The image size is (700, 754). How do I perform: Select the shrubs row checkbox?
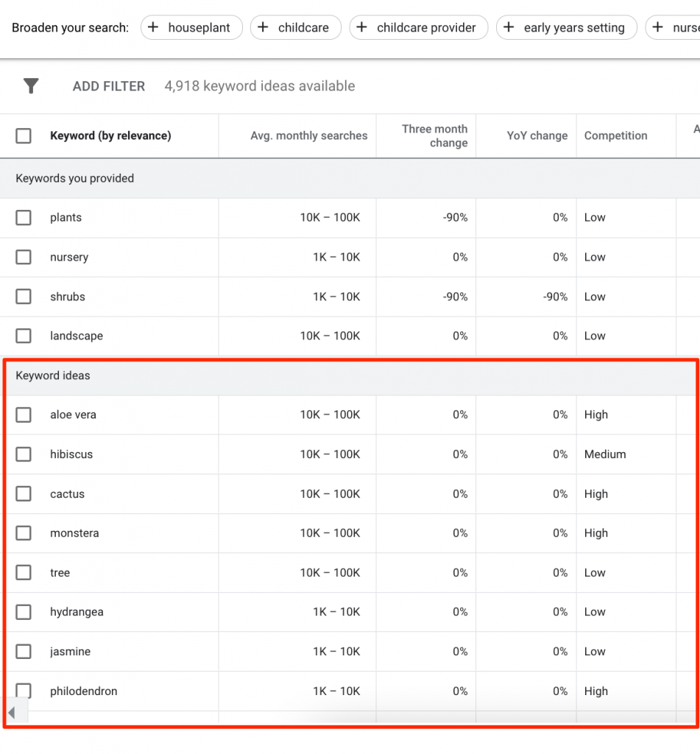24,297
